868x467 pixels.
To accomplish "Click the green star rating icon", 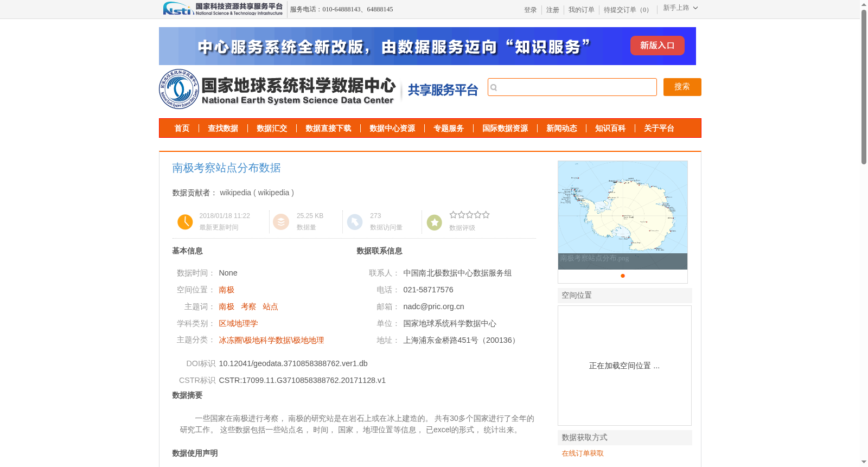I will 435,222.
